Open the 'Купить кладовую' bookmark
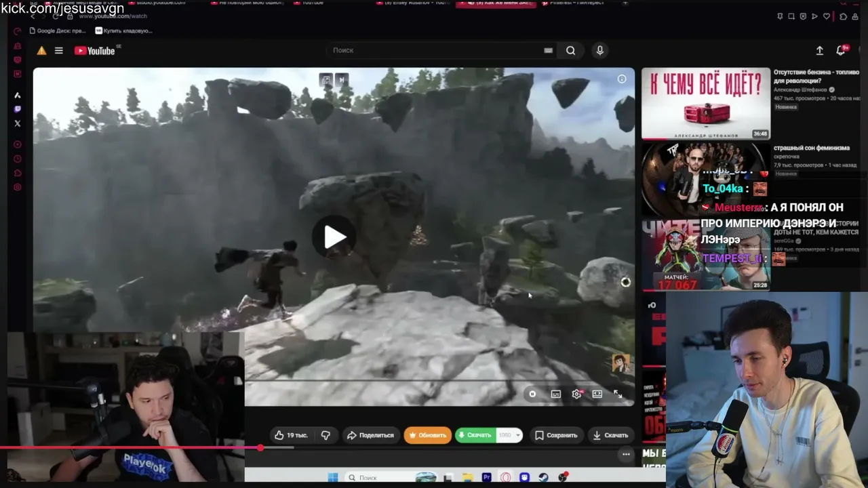Image resolution: width=868 pixels, height=488 pixels. pyautogui.click(x=123, y=30)
